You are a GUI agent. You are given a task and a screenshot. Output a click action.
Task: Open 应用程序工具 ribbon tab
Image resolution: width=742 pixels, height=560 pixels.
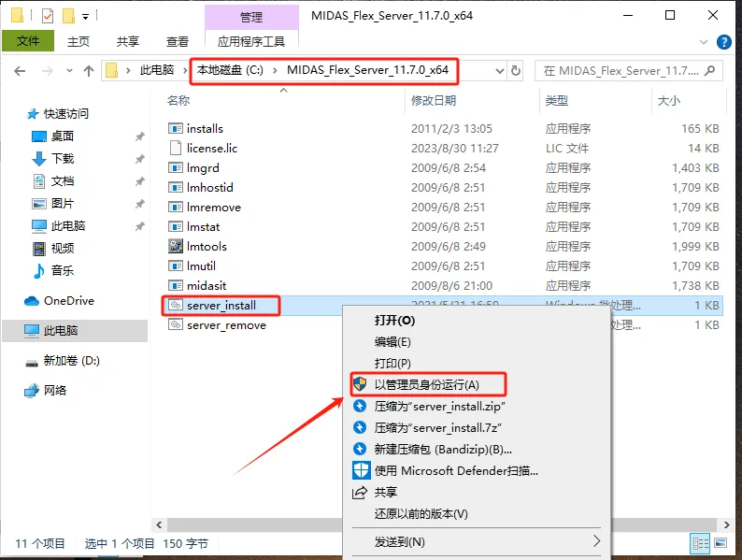point(251,42)
